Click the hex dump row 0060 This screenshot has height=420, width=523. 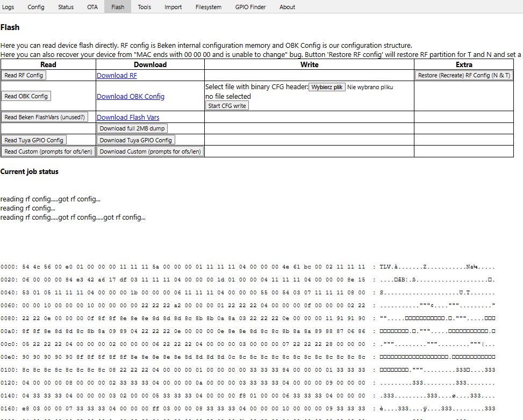pyautogui.click(x=247, y=306)
